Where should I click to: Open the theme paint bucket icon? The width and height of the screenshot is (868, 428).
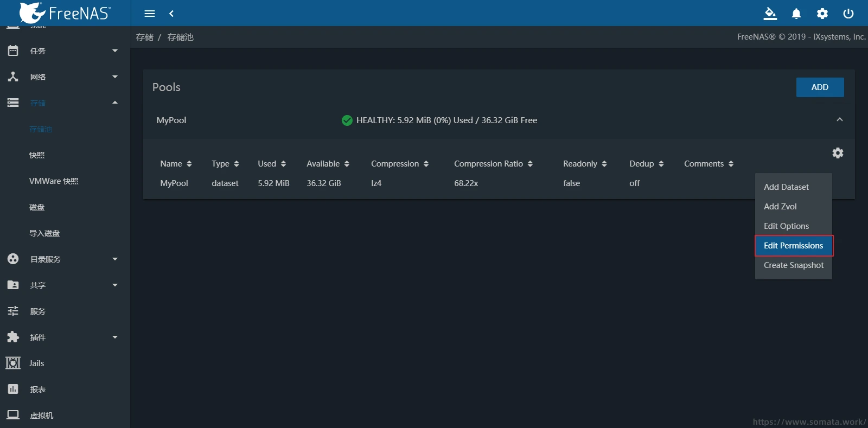[770, 14]
